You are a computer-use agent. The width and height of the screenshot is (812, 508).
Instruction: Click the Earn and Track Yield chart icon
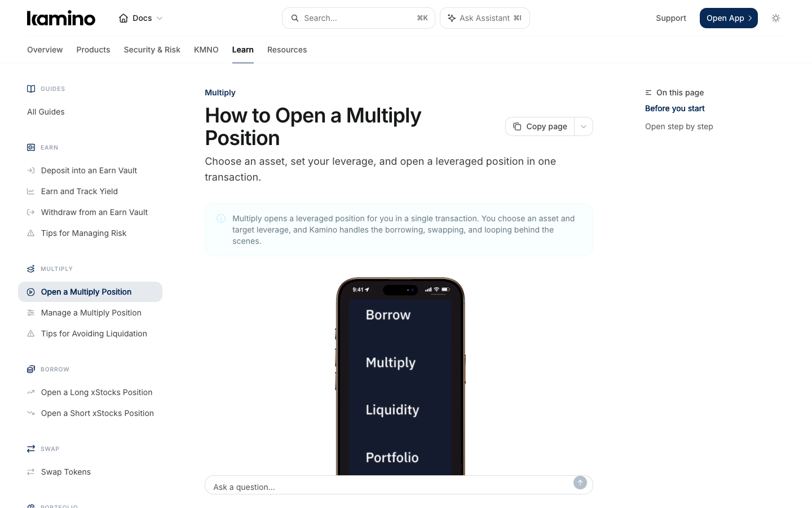coord(31,191)
